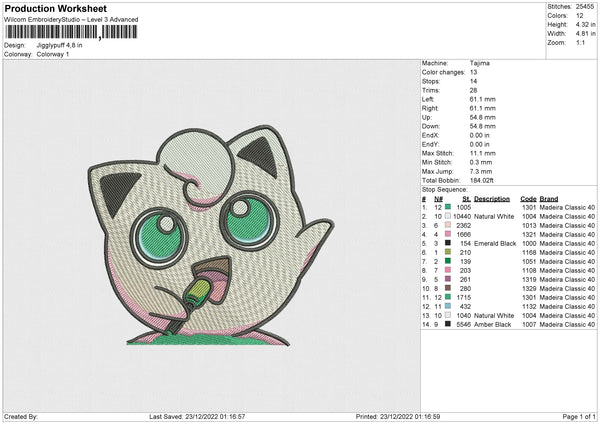Click the 'Created By:' footer label
The height and width of the screenshot is (424, 600).
[x=21, y=416]
